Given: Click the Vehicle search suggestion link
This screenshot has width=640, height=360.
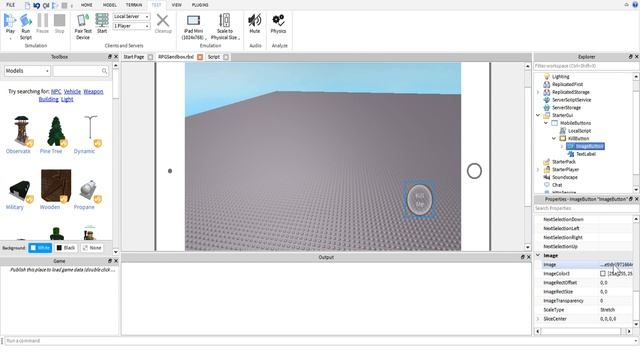Looking at the screenshot, I should click(x=72, y=91).
